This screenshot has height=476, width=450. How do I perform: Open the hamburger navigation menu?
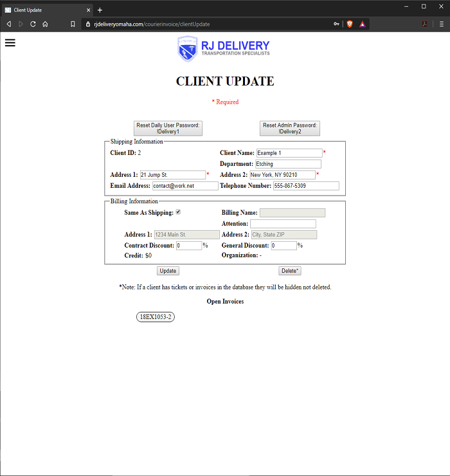click(10, 42)
